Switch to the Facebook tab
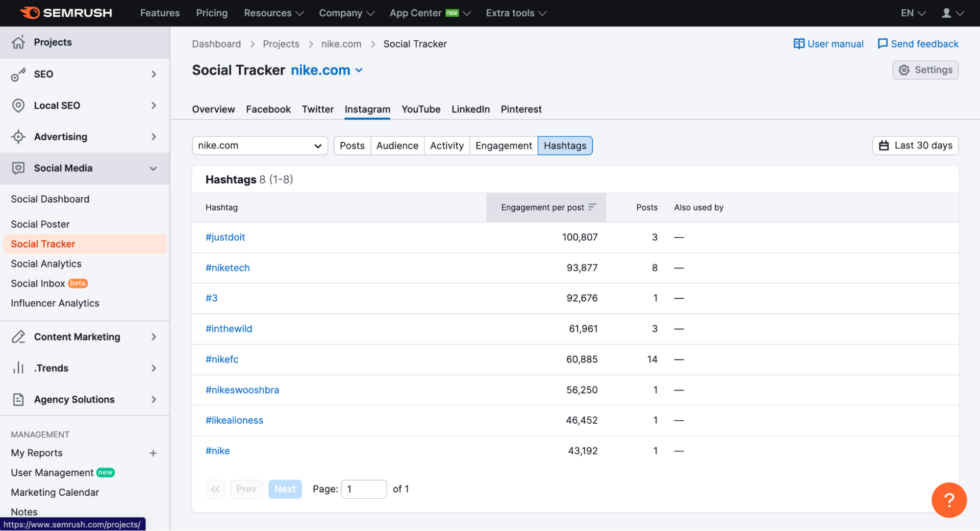The image size is (980, 531). click(268, 109)
